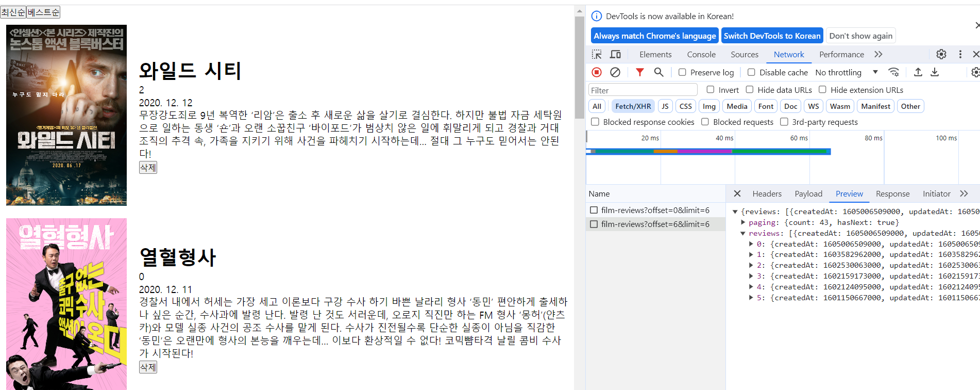This screenshot has width=980, height=390.
Task: Switch to the Elements panel
Action: (x=655, y=54)
